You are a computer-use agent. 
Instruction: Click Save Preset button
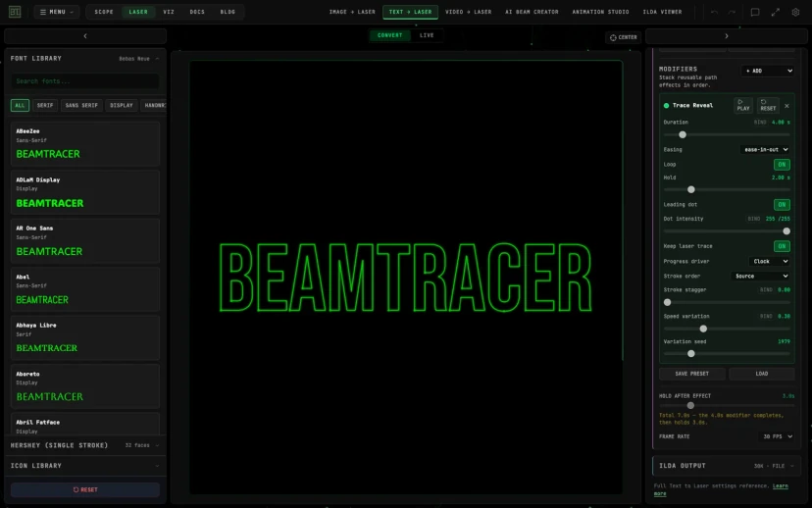691,374
